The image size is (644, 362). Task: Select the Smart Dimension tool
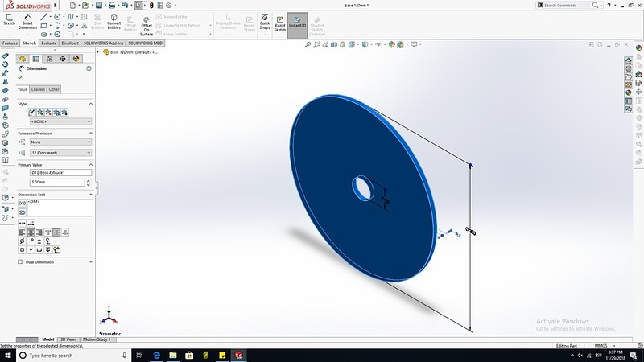[x=27, y=23]
